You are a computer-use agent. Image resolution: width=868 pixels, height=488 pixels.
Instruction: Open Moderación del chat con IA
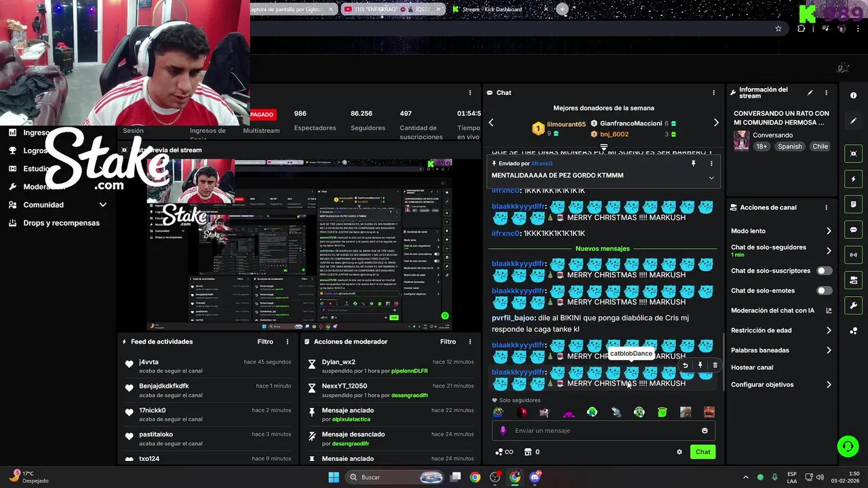[x=772, y=310]
